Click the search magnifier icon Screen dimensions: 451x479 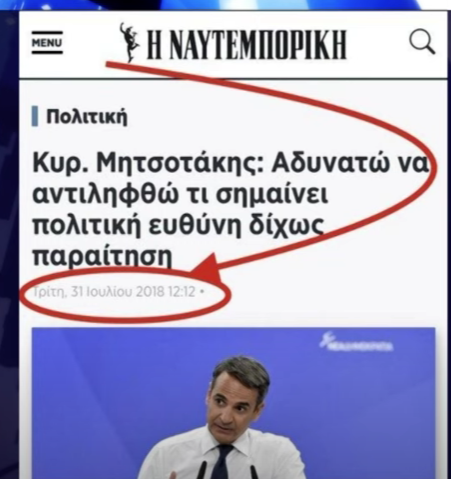click(422, 42)
